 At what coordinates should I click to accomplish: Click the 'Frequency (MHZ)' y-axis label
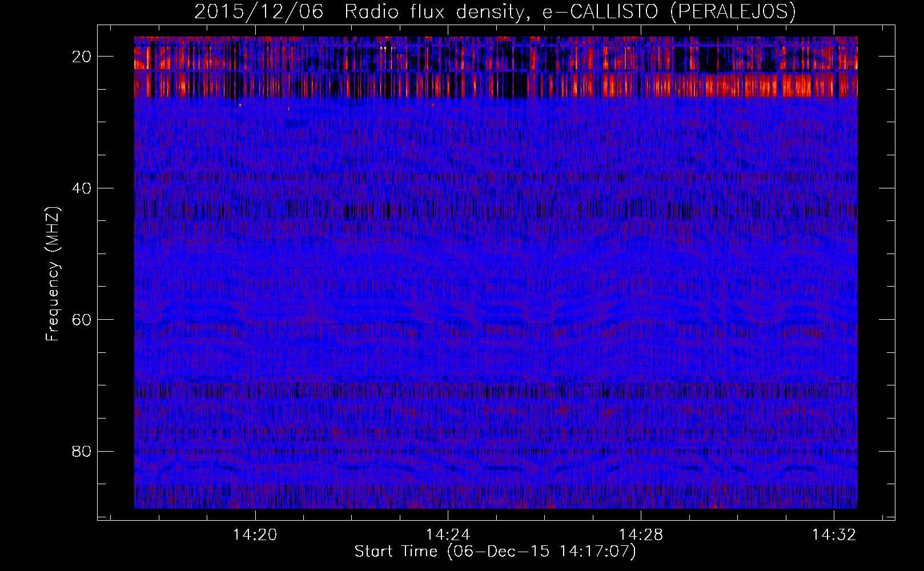[x=53, y=274]
